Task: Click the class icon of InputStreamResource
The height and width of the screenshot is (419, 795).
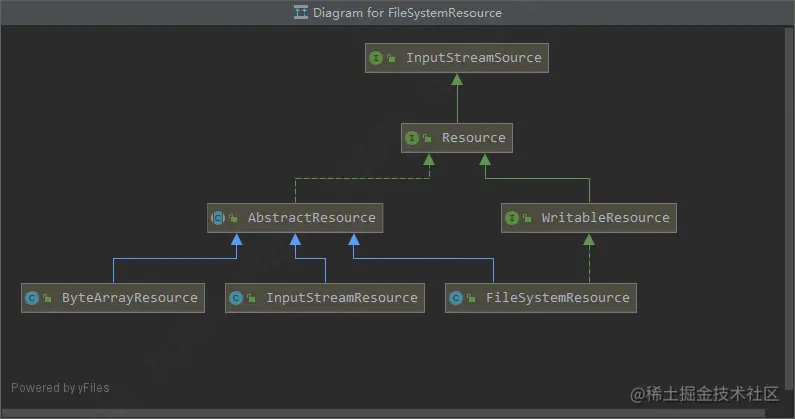Action: point(236,298)
